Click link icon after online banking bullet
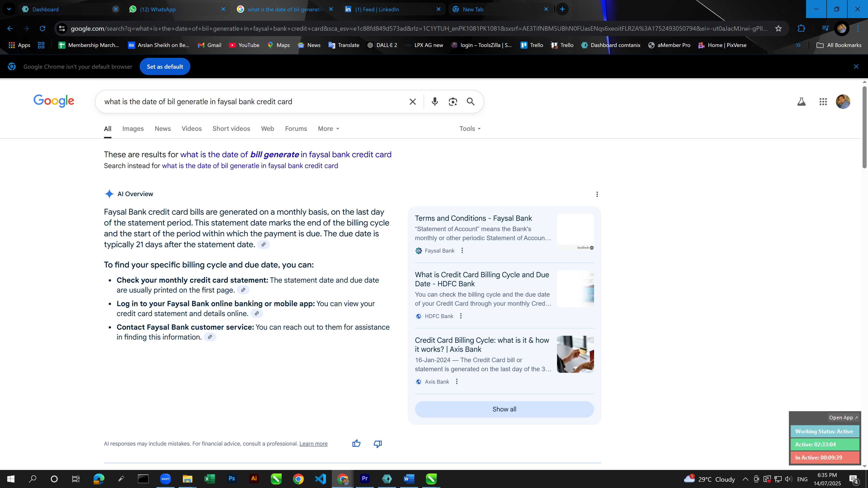Image resolution: width=868 pixels, height=488 pixels. 256,314
